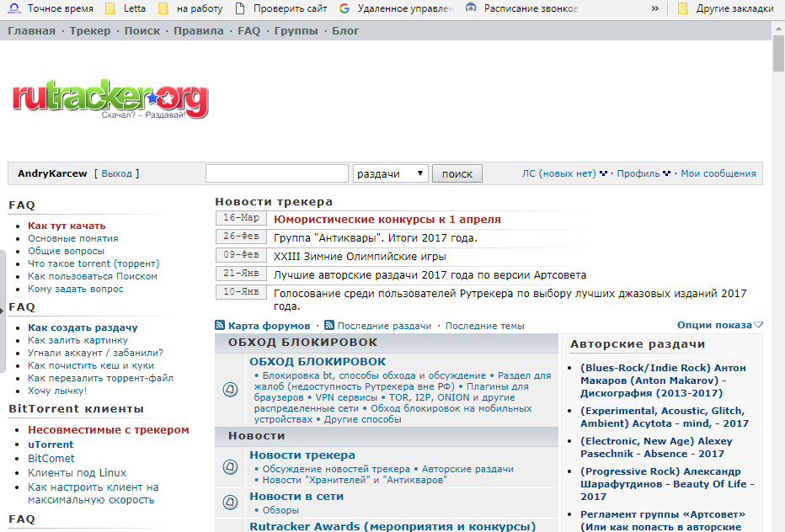Open Угнали аккаунт / забанили? link
785x532 pixels.
click(96, 353)
